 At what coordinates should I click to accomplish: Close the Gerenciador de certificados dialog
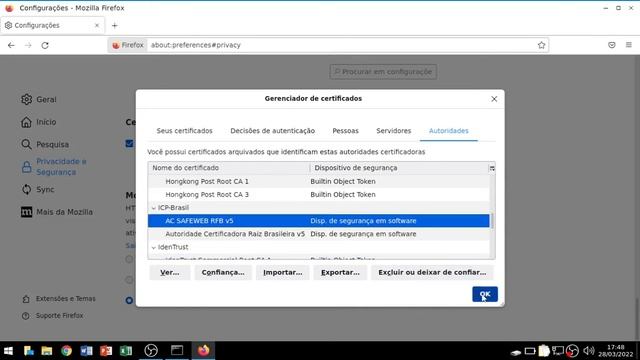494,99
